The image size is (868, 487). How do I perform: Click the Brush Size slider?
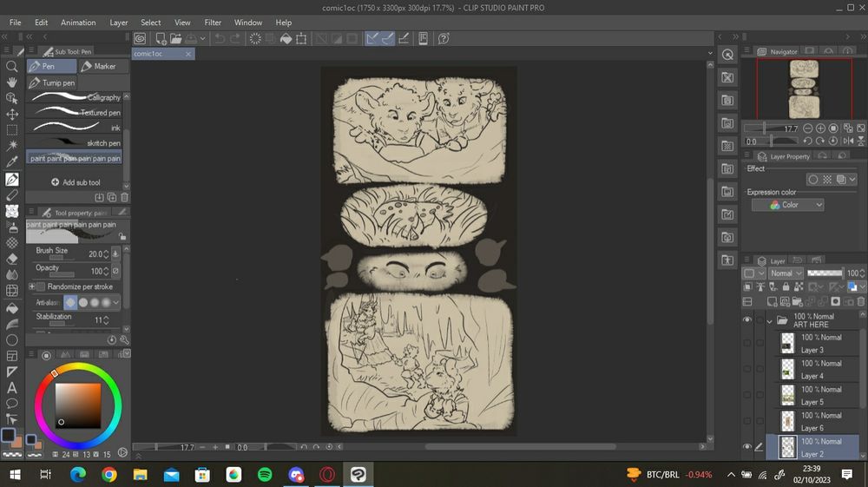pyautogui.click(x=62, y=258)
